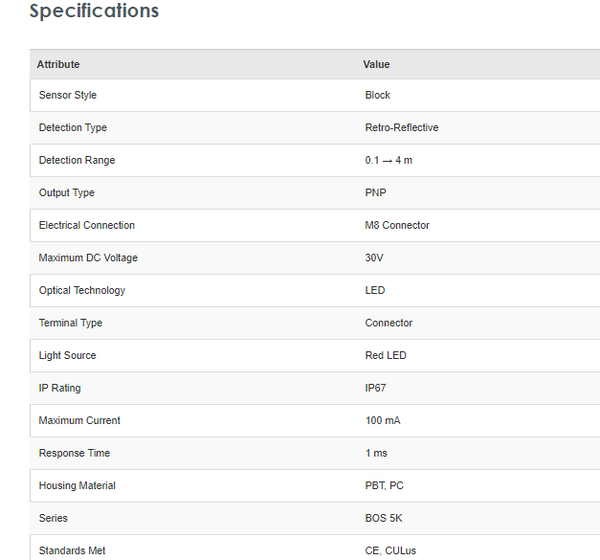This screenshot has height=560, width=600.
Task: Click the Detection Range attribute label
Action: point(77,160)
